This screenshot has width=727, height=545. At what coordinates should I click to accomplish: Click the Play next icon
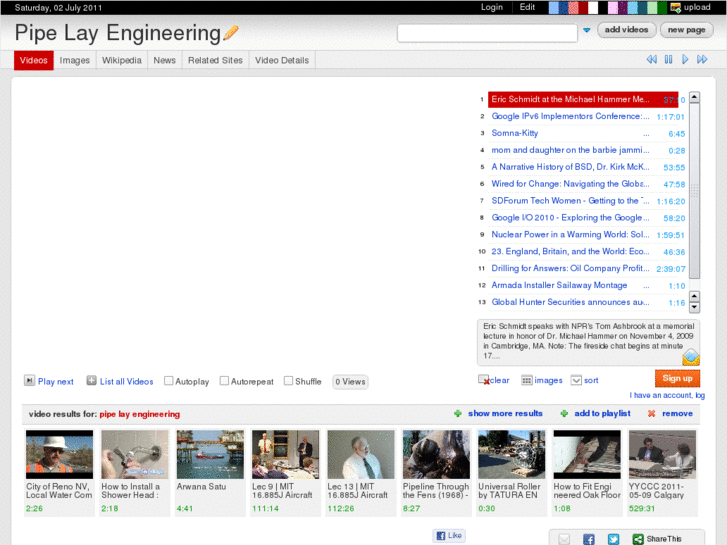29,381
